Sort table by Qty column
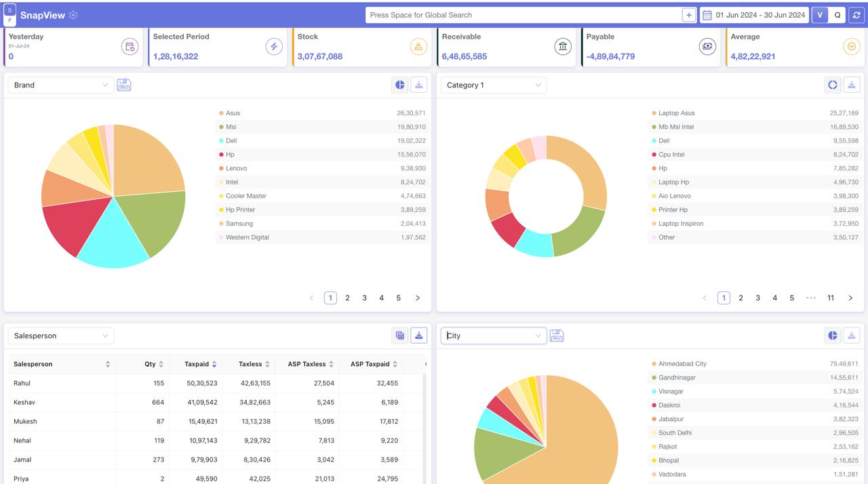This screenshot has width=868, height=484. click(x=161, y=364)
